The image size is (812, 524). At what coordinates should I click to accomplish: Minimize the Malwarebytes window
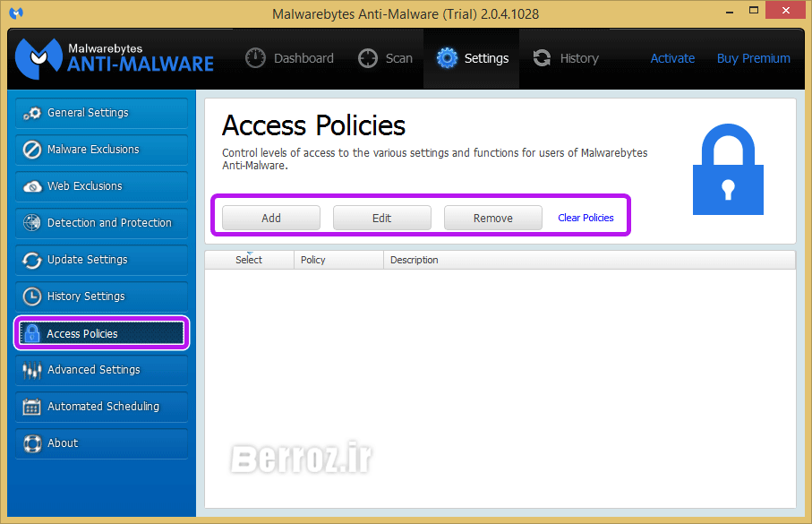click(x=730, y=12)
